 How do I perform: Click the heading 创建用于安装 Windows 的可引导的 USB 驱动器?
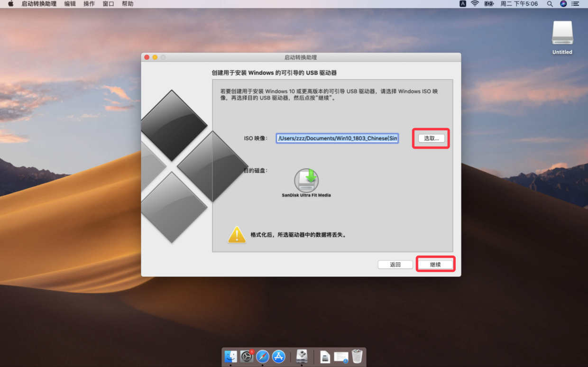[274, 73]
